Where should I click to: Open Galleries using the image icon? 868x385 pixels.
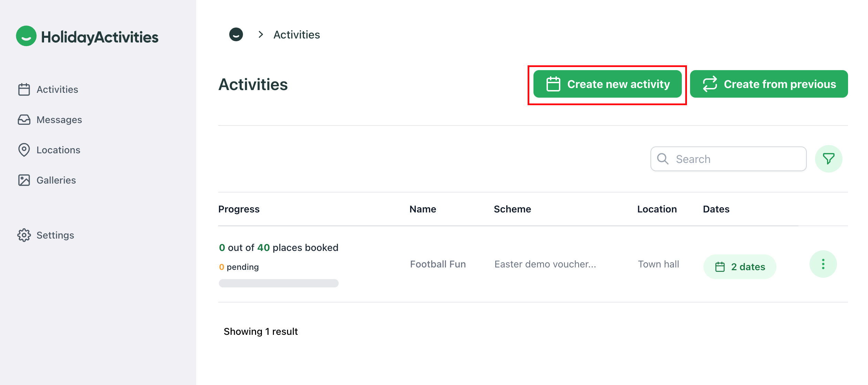pos(24,180)
